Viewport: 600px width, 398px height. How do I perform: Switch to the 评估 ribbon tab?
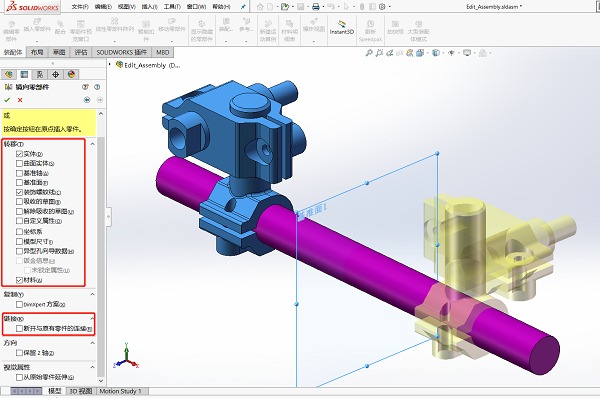(x=81, y=52)
